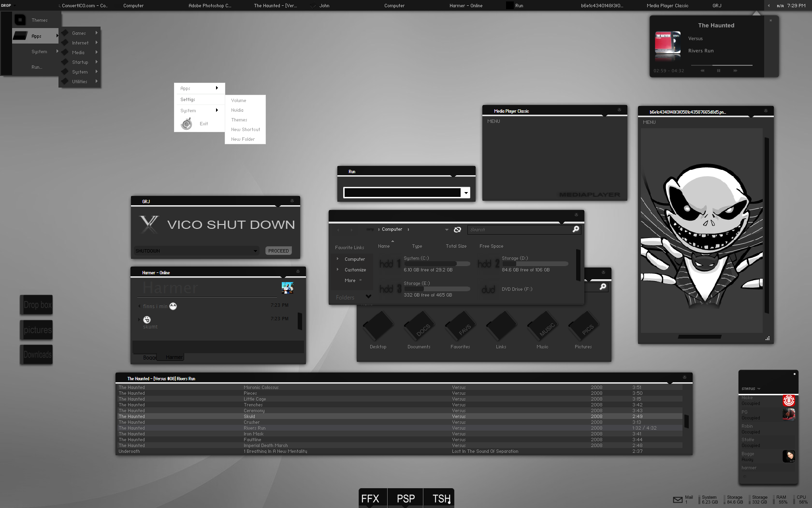Click Bogge's avatar in the contact list
This screenshot has height=508, width=812.
click(x=789, y=456)
